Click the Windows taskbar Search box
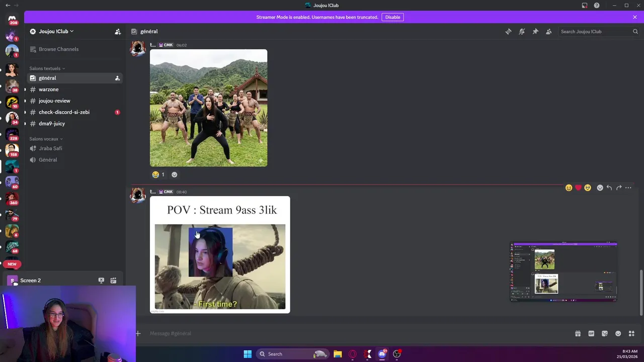The height and width of the screenshot is (362, 644). 292,354
